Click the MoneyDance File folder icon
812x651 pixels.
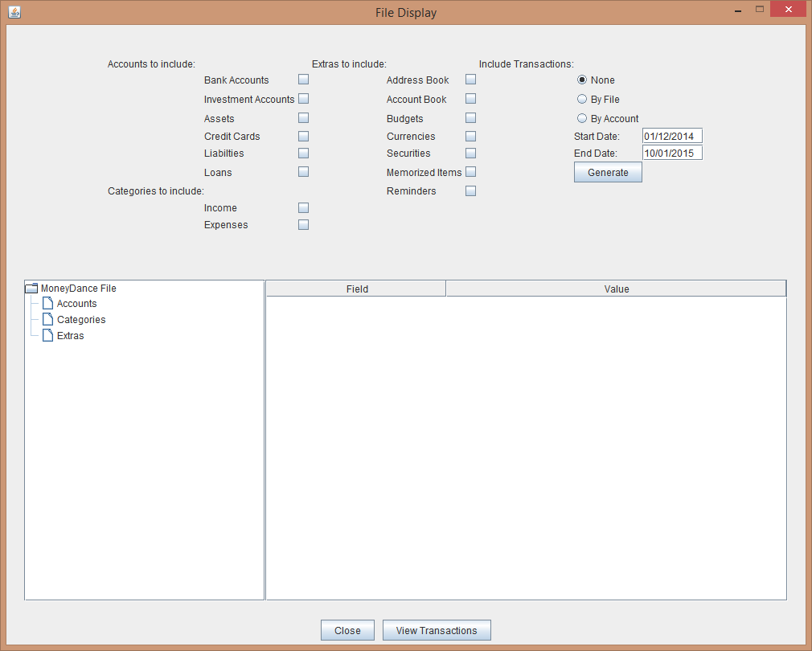pos(31,289)
